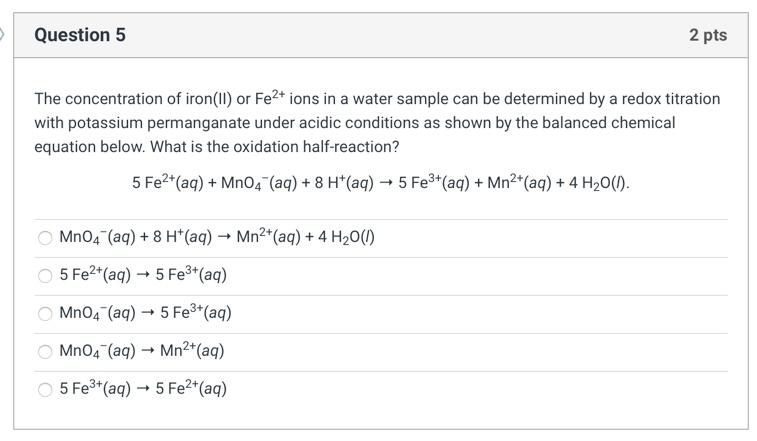Image resolution: width=757 pixels, height=441 pixels.
Task: Click answer text 5 Fe2+(aq) → 5 Fe3+(aq)
Action: point(143,275)
